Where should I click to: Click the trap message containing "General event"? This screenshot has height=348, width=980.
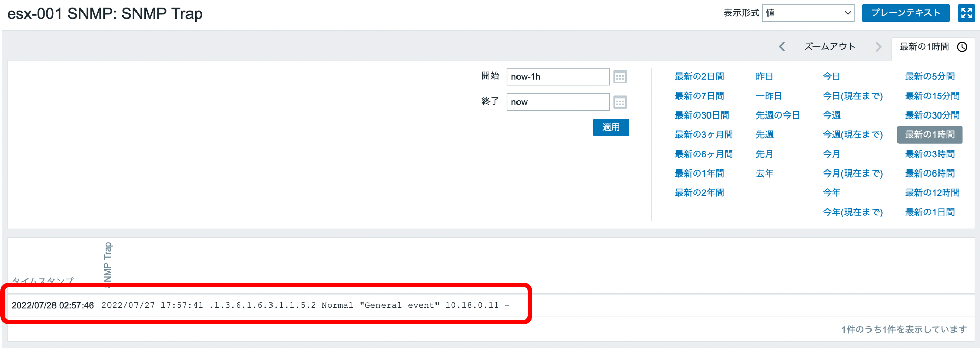pyautogui.click(x=306, y=305)
